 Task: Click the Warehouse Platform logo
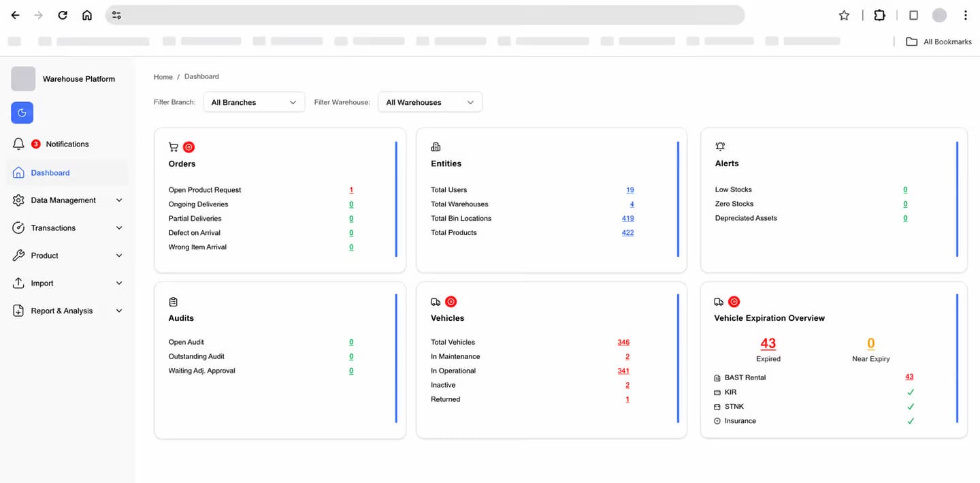pyautogui.click(x=23, y=79)
